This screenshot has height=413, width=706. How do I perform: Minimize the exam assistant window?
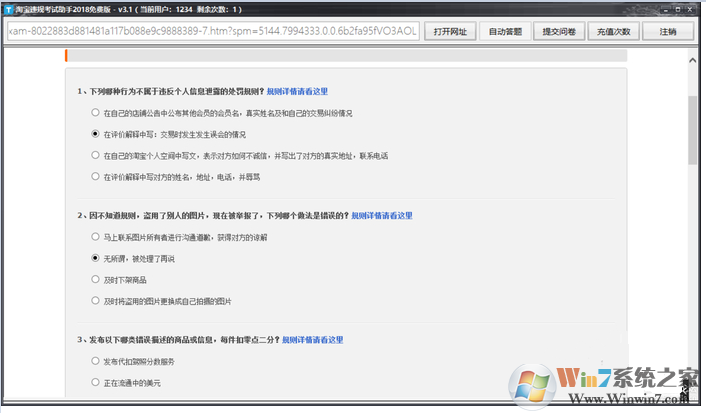tap(665, 9)
